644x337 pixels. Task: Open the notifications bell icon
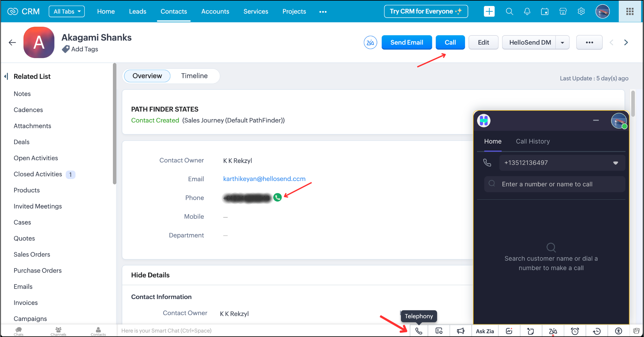click(x=527, y=11)
